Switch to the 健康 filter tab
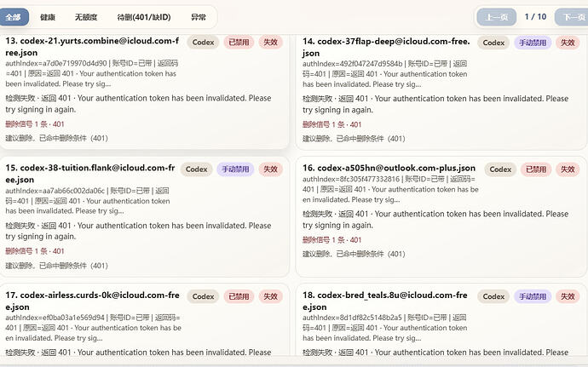588x367 pixels. point(48,17)
